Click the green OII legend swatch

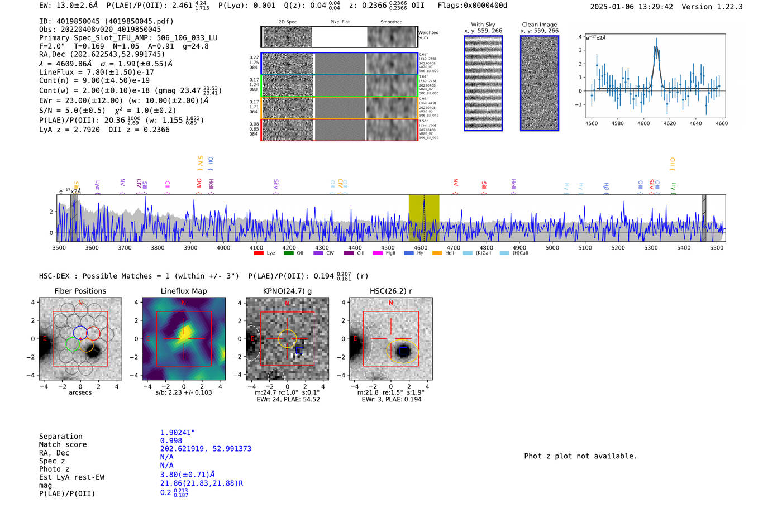pyautogui.click(x=289, y=253)
